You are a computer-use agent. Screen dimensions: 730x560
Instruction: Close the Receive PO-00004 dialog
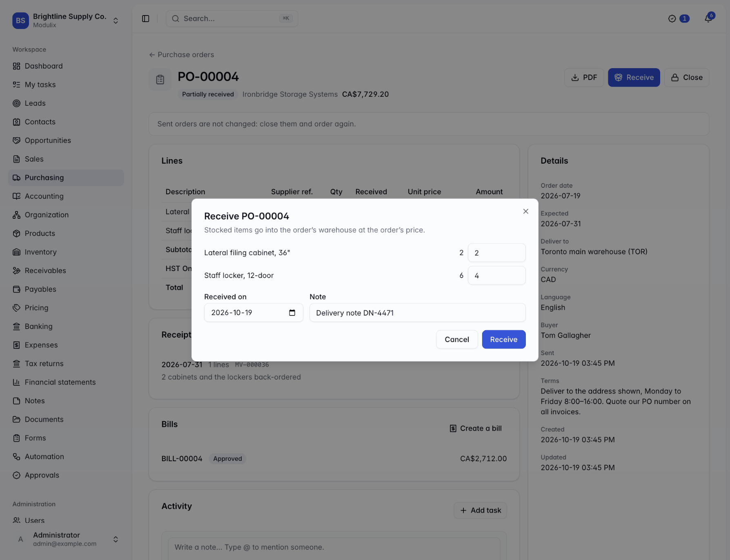pyautogui.click(x=525, y=211)
